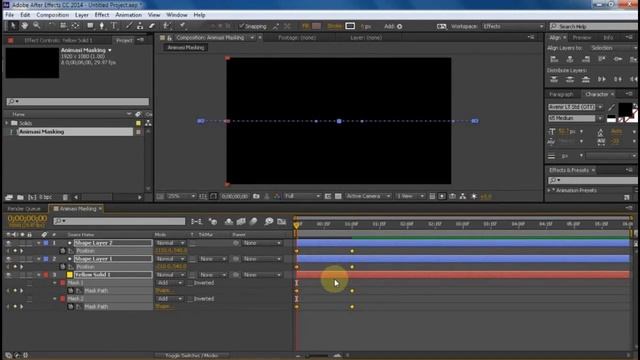Click the black fill color swatch in Character panel
The height and width of the screenshot is (360, 640).
coord(625,109)
